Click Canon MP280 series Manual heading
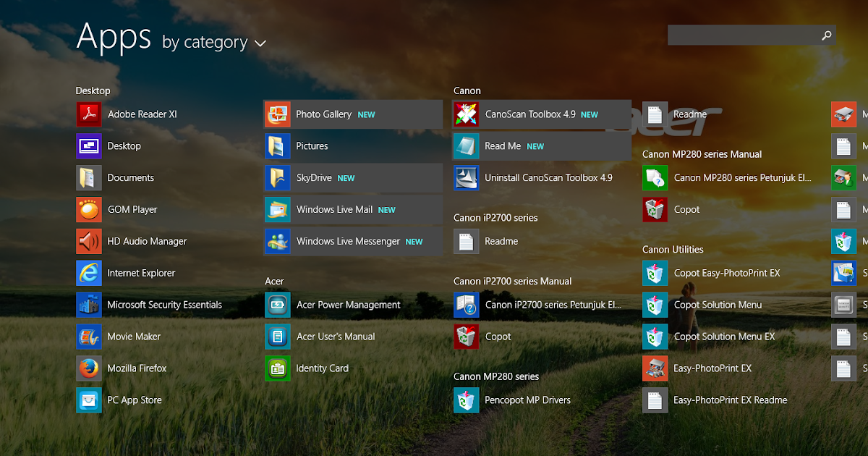This screenshot has height=456, width=868. 702,154
